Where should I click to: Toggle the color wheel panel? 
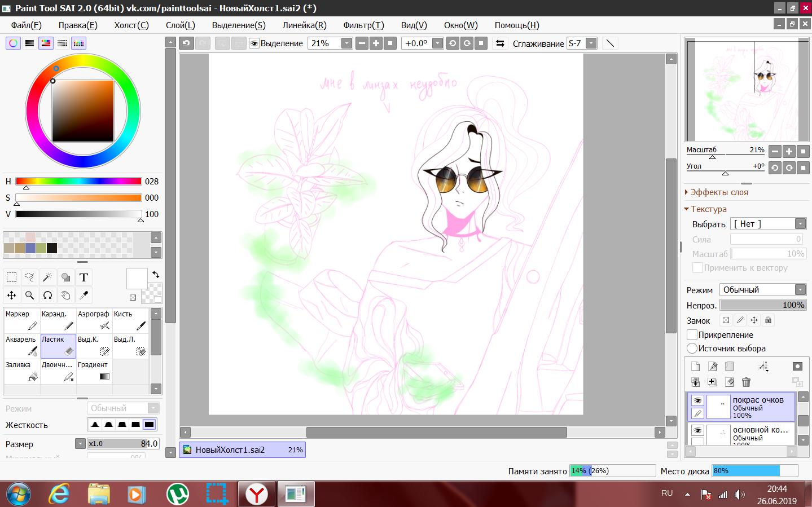click(x=13, y=43)
